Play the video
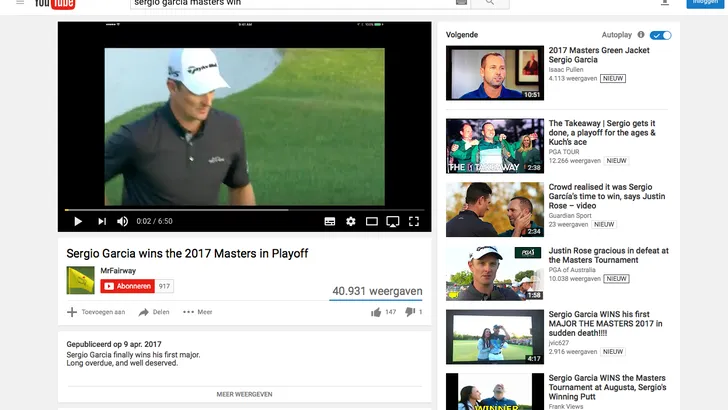This screenshot has width=728, height=410. [x=78, y=221]
